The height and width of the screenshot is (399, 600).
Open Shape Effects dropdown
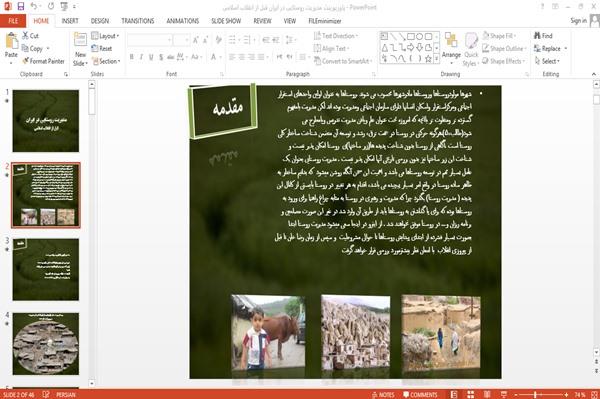(504, 61)
